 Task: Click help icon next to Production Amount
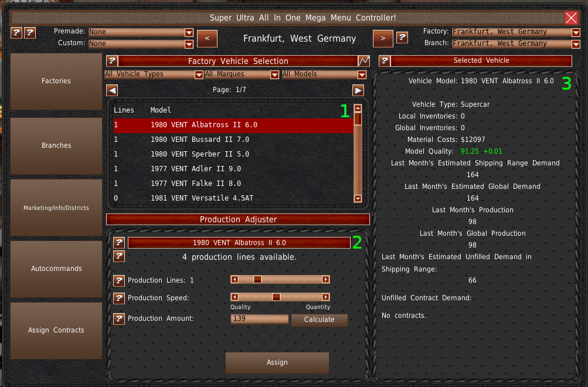pyautogui.click(x=119, y=318)
